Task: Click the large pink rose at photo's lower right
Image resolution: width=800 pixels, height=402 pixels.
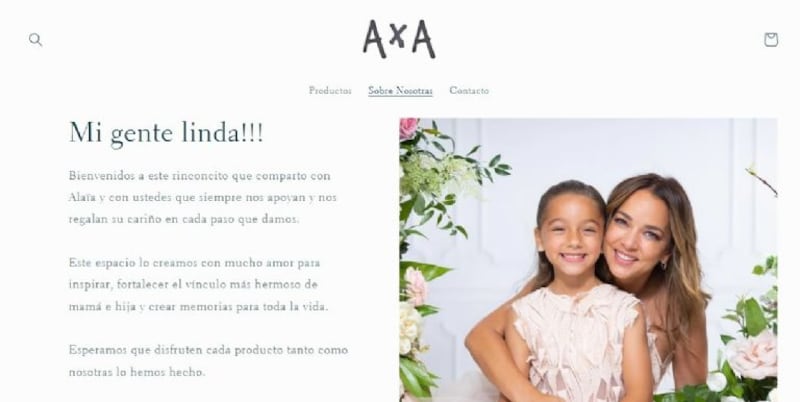Action: tap(752, 354)
